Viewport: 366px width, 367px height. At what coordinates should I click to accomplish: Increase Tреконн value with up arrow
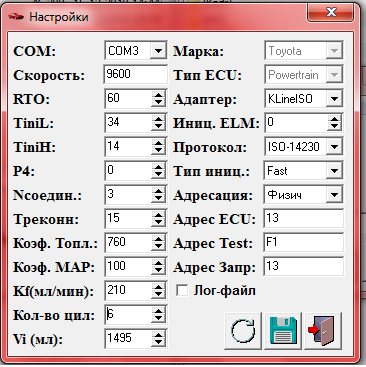click(158, 215)
